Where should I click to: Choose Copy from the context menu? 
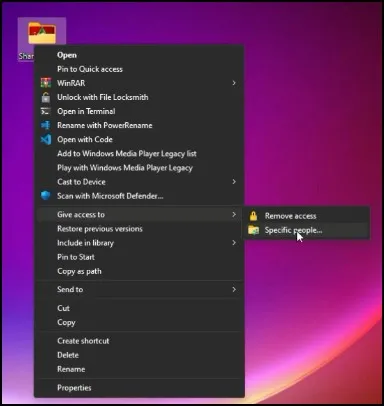coord(66,323)
